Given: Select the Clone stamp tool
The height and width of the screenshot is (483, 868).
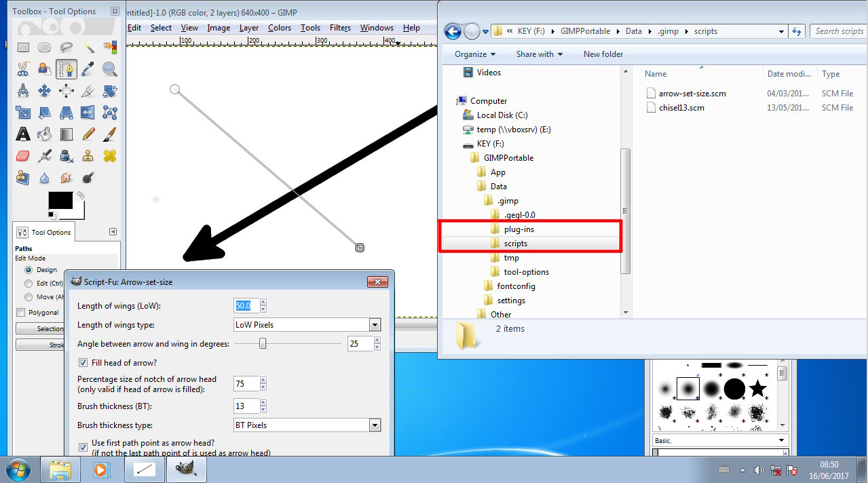Looking at the screenshot, I should pyautogui.click(x=88, y=156).
